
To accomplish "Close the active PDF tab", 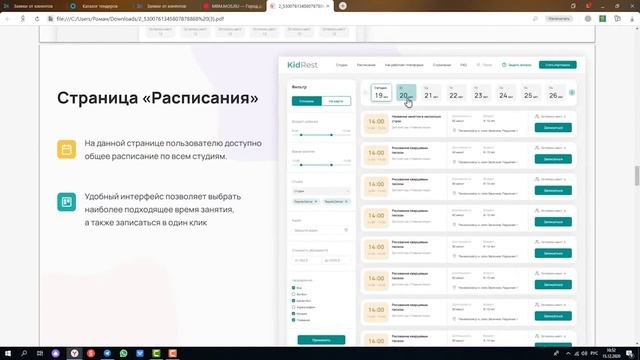I will [x=328, y=6].
